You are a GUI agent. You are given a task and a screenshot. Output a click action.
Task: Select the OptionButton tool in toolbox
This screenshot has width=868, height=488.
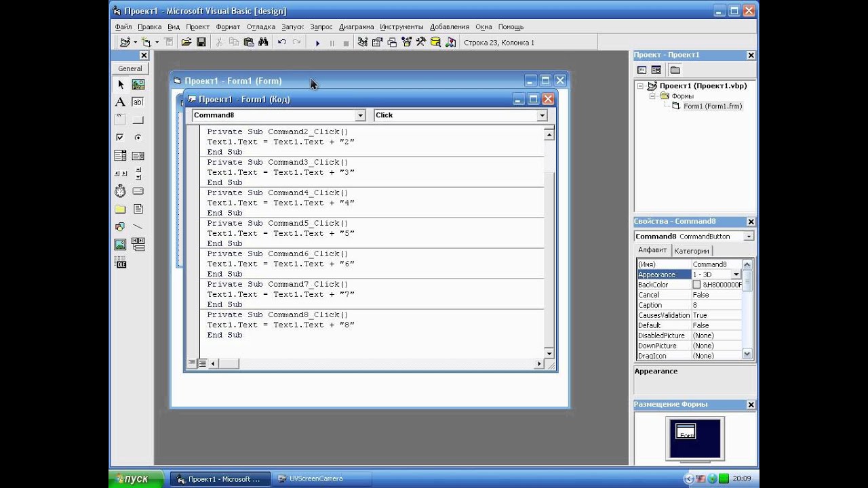(138, 138)
